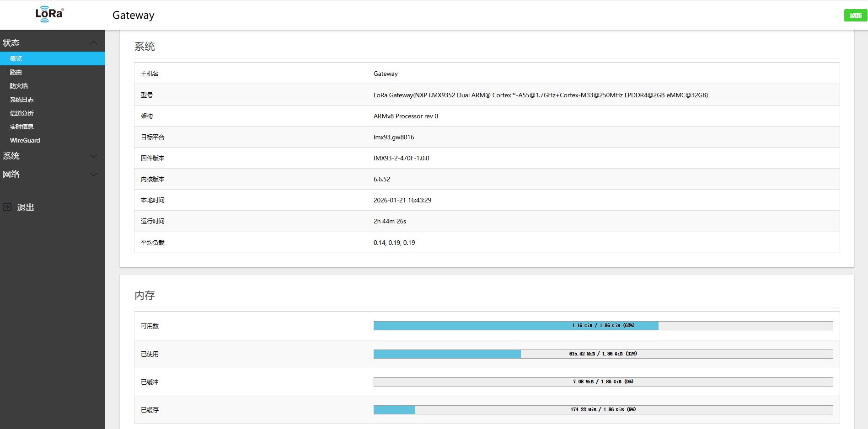Click the 已缓存 memory progress bar

point(603,410)
